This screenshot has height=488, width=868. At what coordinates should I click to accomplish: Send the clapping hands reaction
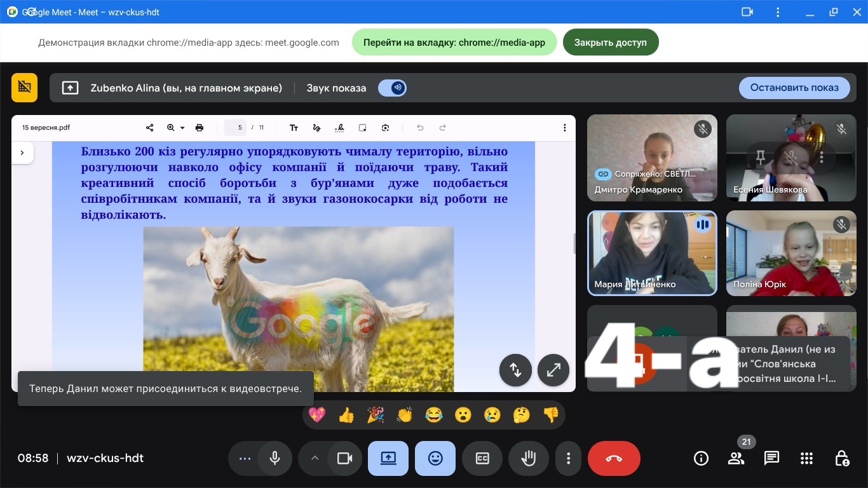(405, 415)
